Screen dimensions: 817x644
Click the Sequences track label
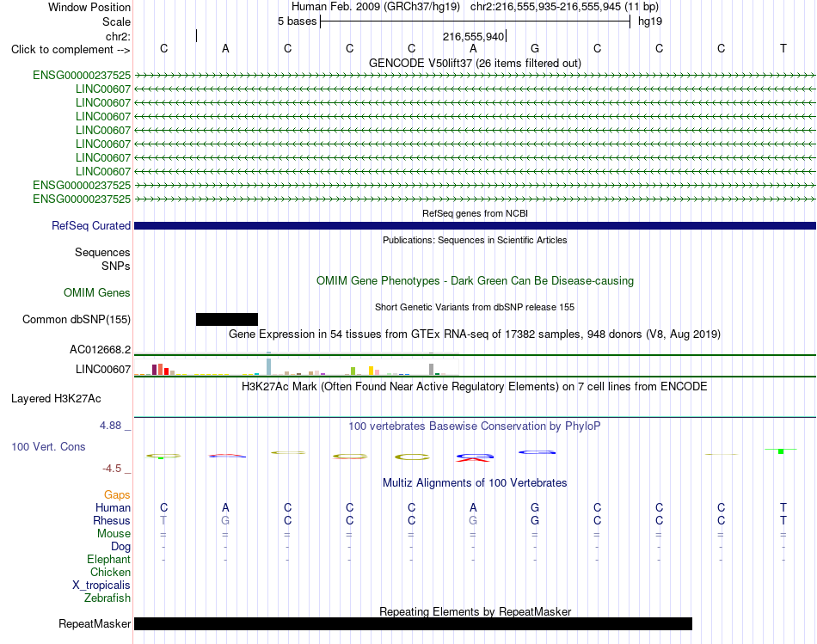tap(102, 252)
